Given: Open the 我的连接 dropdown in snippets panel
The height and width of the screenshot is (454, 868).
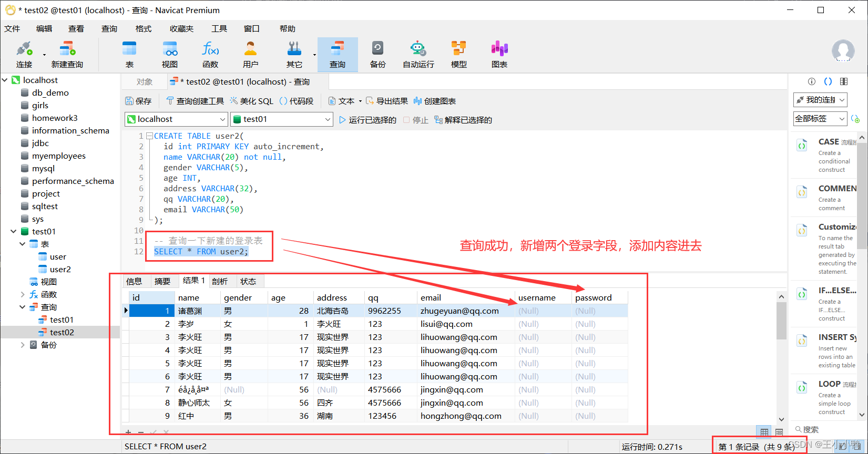Looking at the screenshot, I should pyautogui.click(x=820, y=100).
